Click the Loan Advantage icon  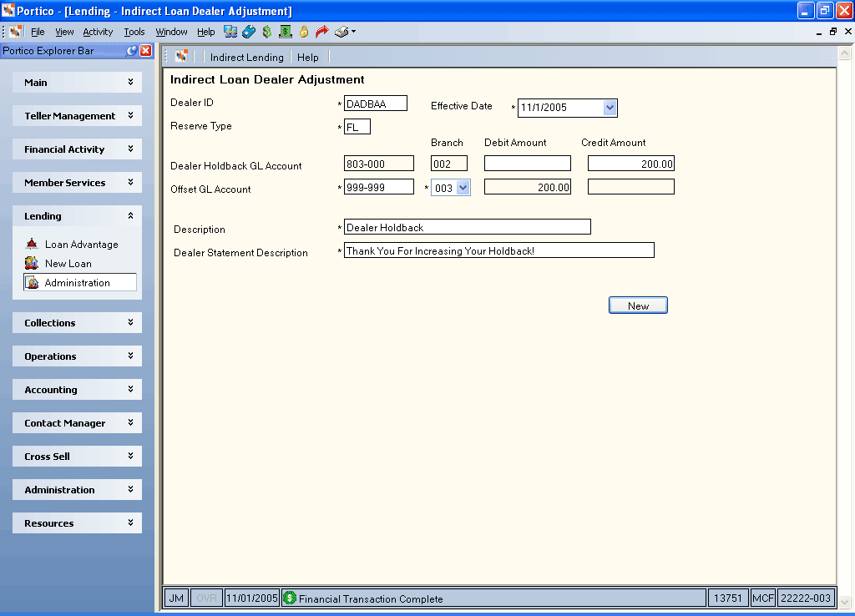tap(32, 244)
